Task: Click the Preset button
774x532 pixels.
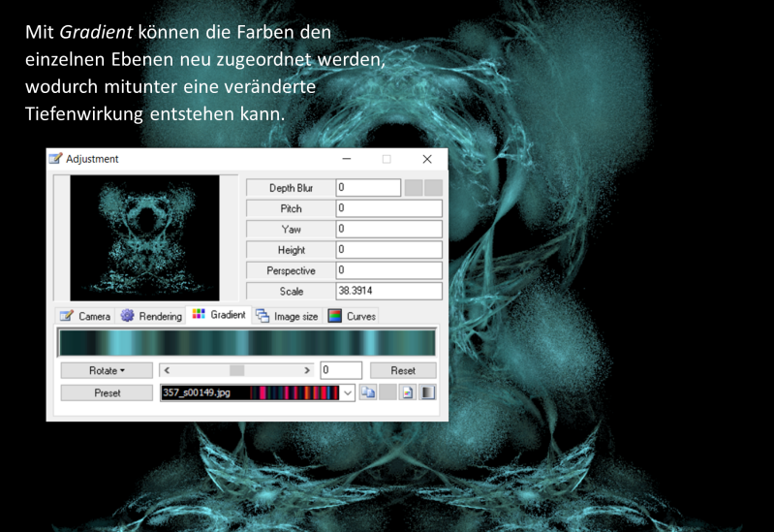Action: (107, 393)
